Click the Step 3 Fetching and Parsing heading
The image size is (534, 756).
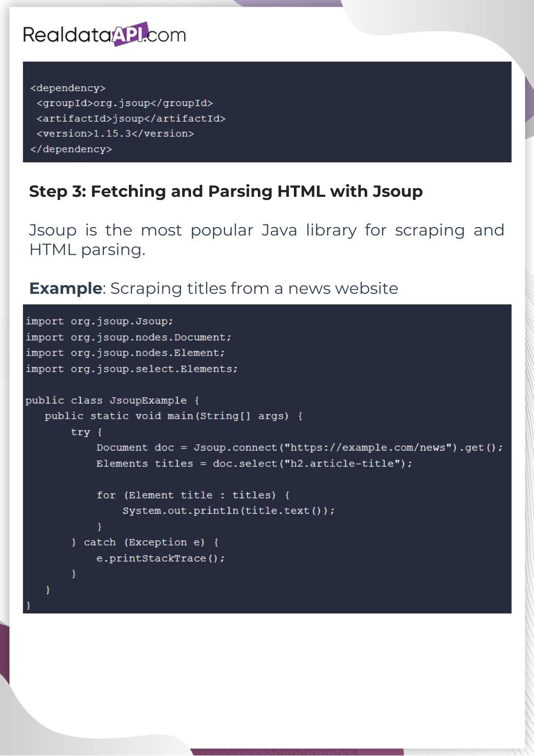tap(226, 192)
